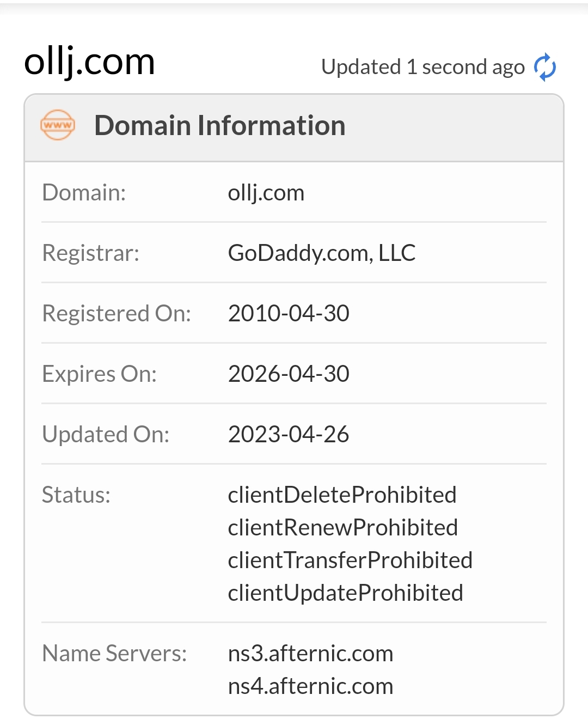Click the Expires On: field label

coord(100,374)
